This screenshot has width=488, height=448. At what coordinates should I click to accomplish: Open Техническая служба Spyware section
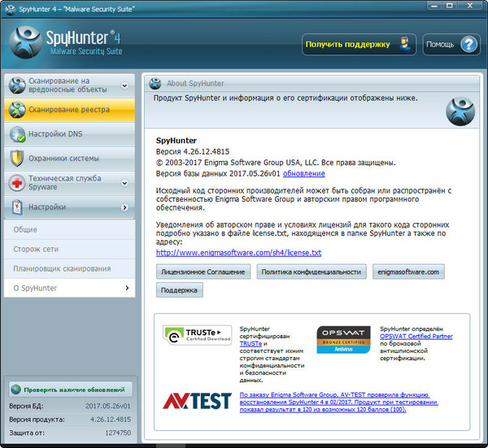(x=69, y=183)
